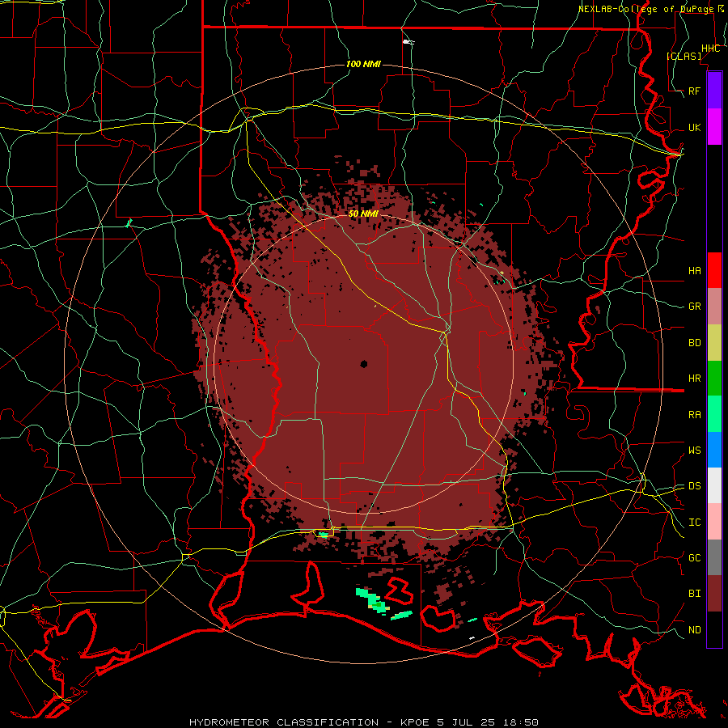Click the IC legend label
This screenshot has width=728, height=728.
(694, 523)
